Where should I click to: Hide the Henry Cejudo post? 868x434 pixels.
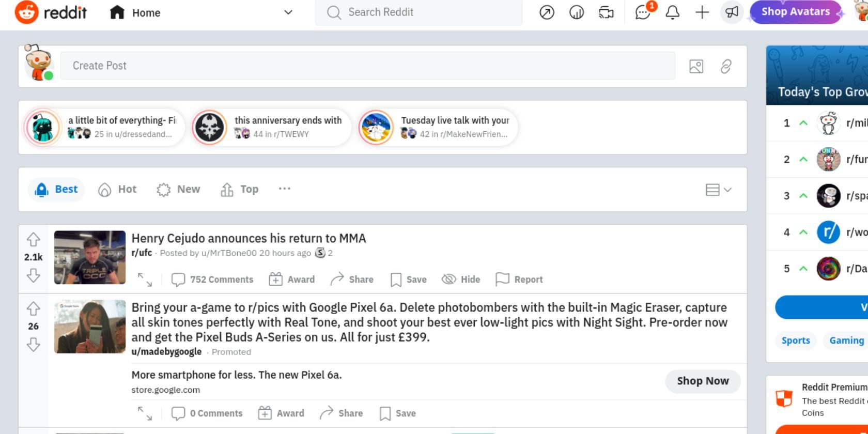(x=461, y=280)
